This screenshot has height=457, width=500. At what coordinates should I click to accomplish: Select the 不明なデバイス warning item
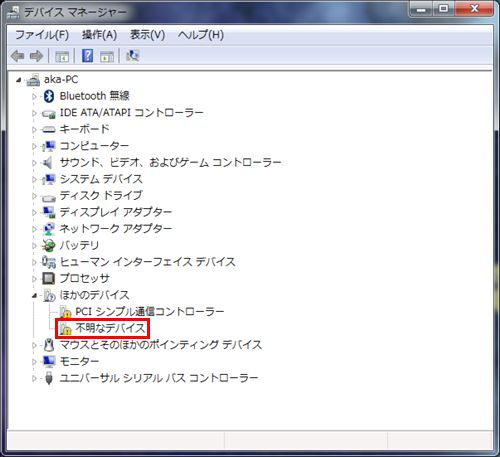tap(103, 328)
